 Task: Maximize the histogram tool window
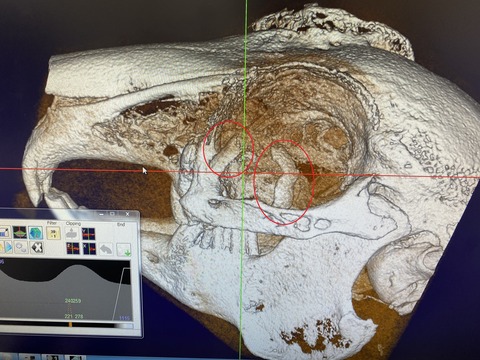click(x=112, y=214)
